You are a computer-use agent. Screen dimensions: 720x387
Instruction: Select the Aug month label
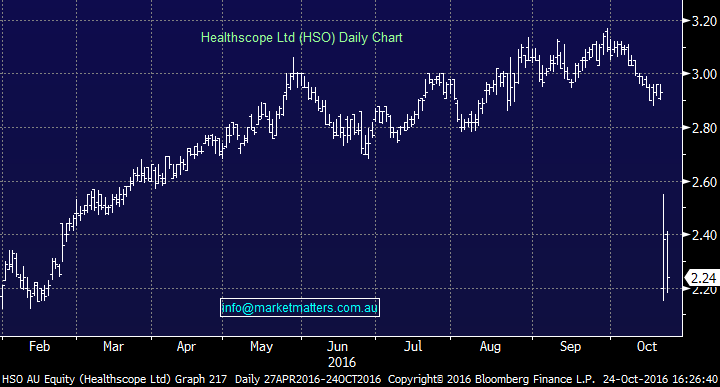pyautogui.click(x=490, y=347)
